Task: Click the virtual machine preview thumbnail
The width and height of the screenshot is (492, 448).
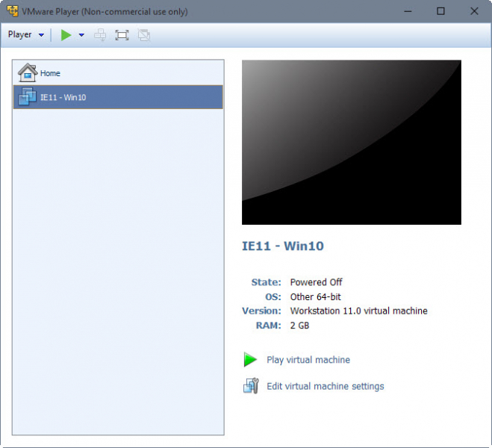Action: [351, 142]
